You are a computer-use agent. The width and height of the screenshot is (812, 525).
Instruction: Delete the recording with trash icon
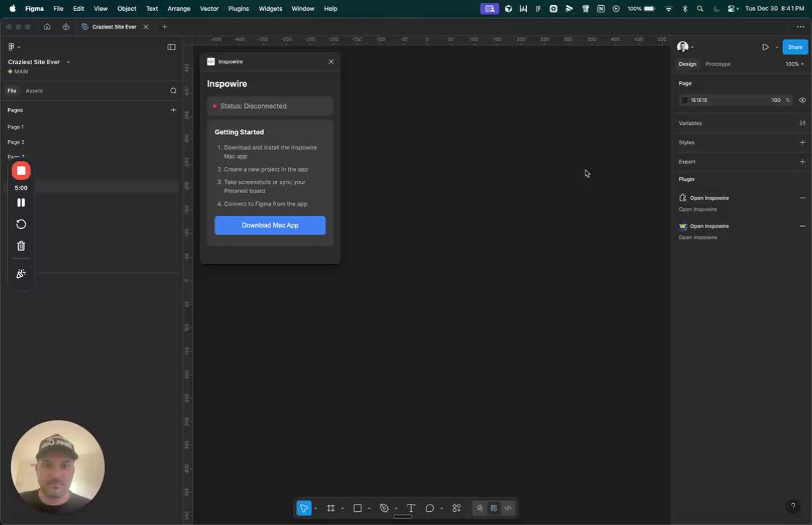pos(21,246)
